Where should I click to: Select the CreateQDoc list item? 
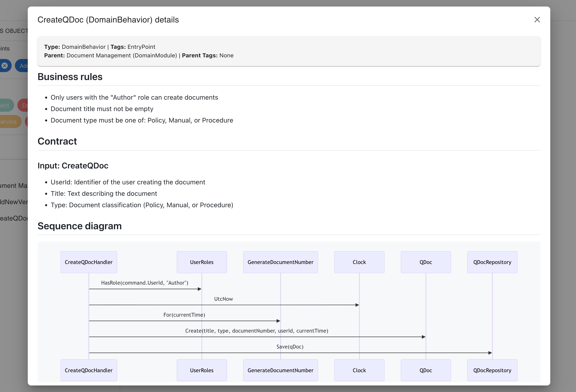[14, 218]
